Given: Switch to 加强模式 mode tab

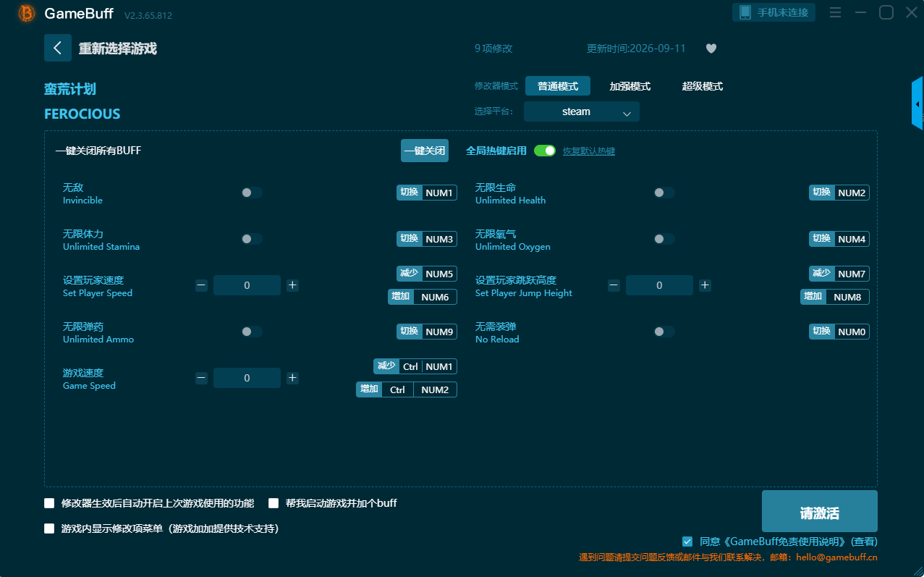Looking at the screenshot, I should pos(630,86).
